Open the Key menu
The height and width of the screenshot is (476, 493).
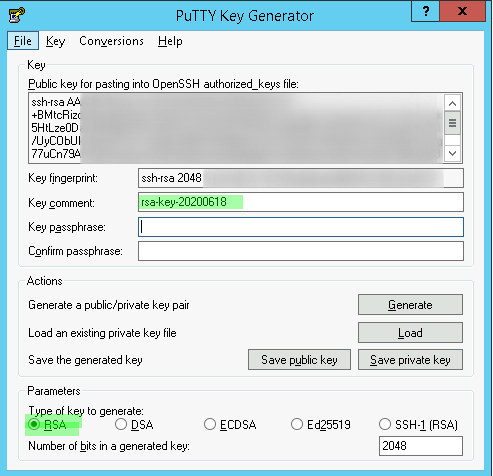click(x=55, y=41)
